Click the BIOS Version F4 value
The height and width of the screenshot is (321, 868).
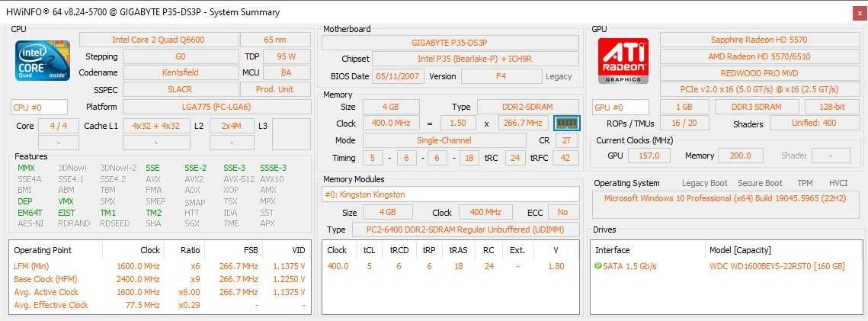(501, 76)
